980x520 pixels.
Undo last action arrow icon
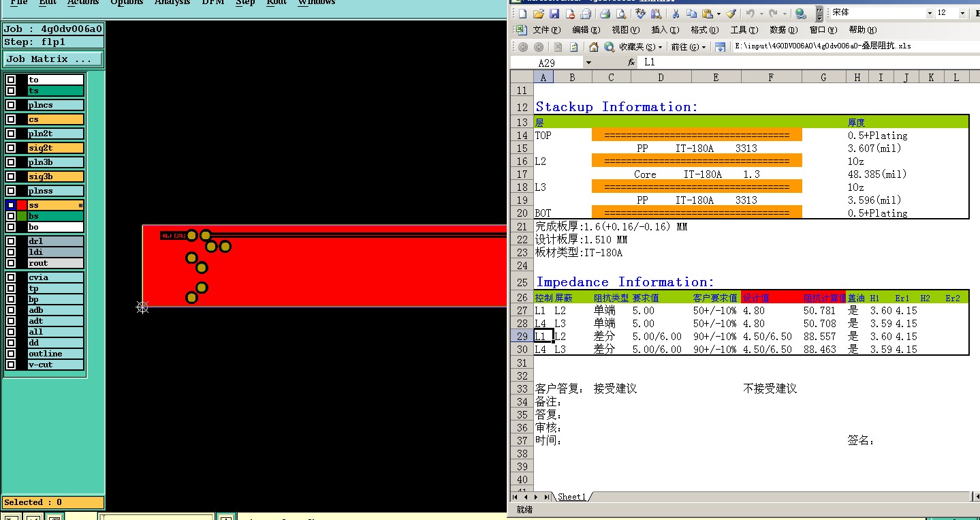pos(750,14)
